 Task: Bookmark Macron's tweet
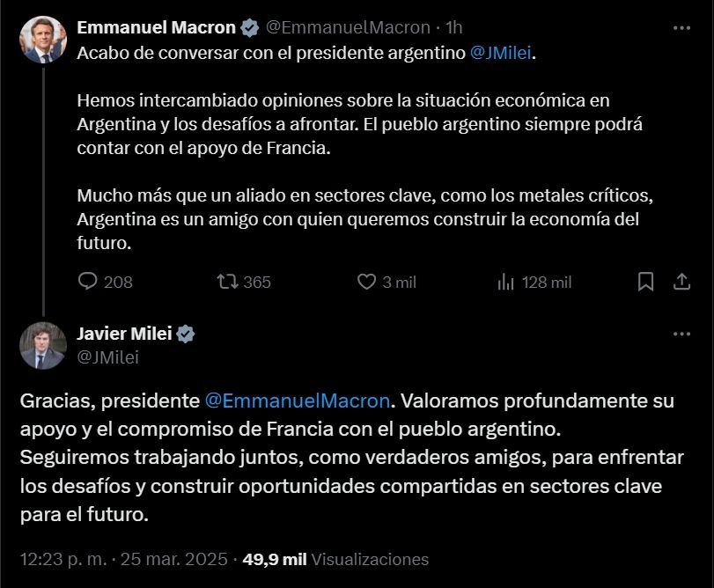pyautogui.click(x=645, y=282)
